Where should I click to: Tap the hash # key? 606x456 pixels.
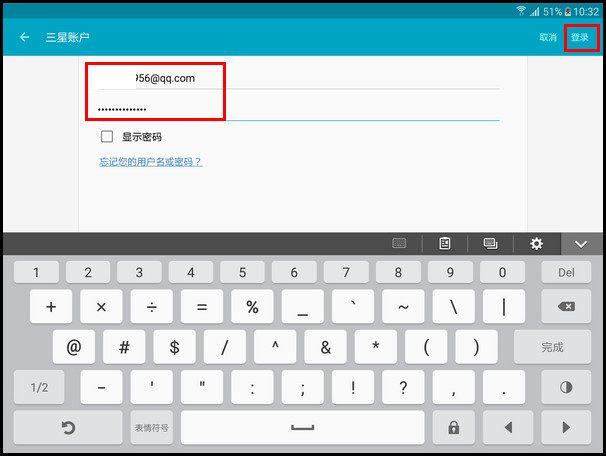coord(124,347)
